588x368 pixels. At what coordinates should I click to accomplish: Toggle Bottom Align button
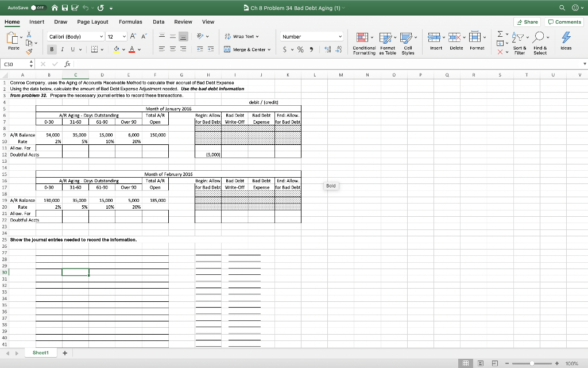[183, 36]
